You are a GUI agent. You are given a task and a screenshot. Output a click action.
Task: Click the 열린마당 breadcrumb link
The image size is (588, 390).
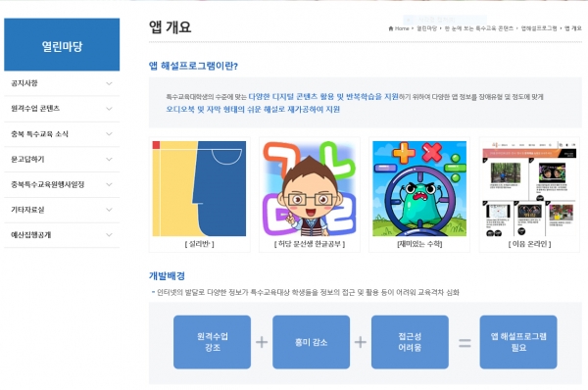[x=426, y=28]
